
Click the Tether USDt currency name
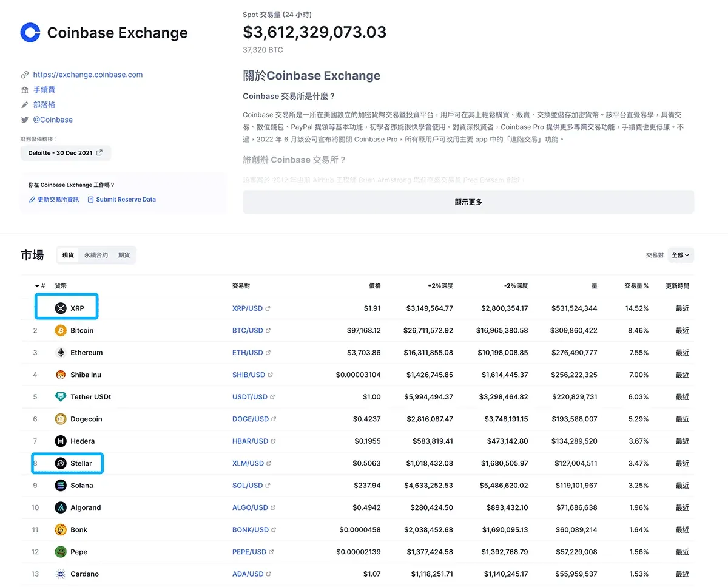91,397
